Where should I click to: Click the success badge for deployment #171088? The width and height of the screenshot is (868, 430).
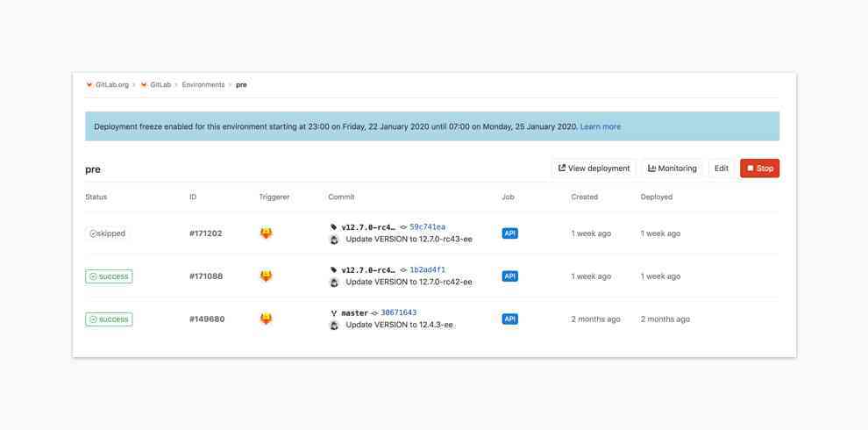click(109, 276)
